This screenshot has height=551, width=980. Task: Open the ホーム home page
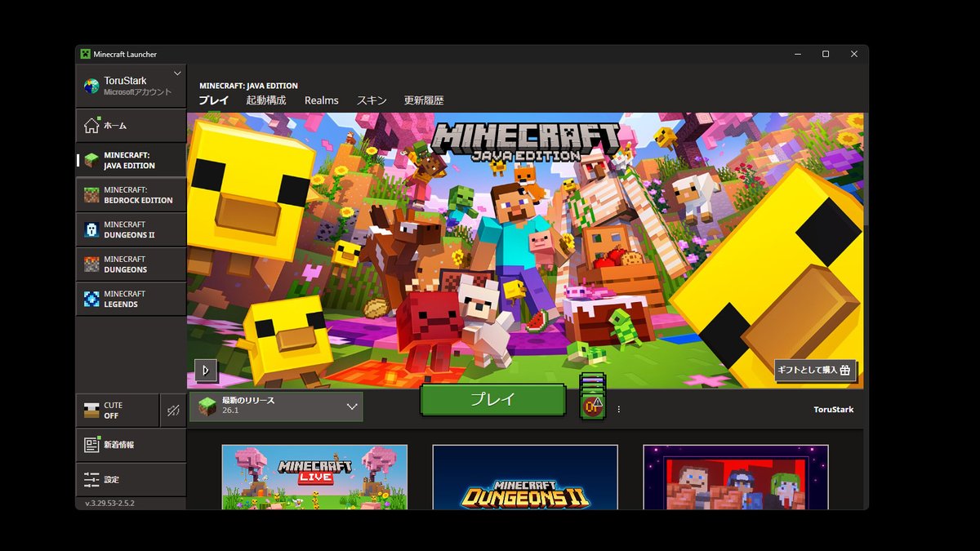click(x=131, y=126)
